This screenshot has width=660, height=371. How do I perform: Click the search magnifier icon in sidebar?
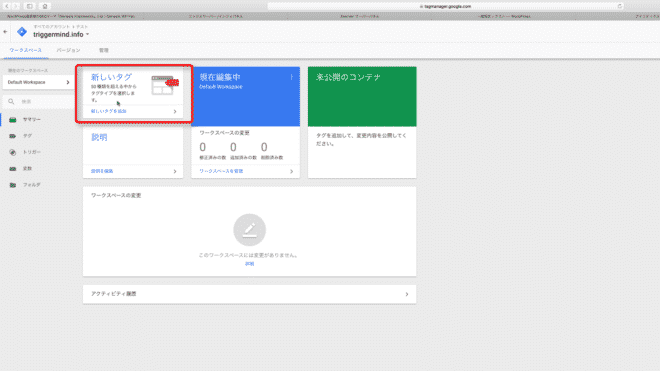coord(11,101)
